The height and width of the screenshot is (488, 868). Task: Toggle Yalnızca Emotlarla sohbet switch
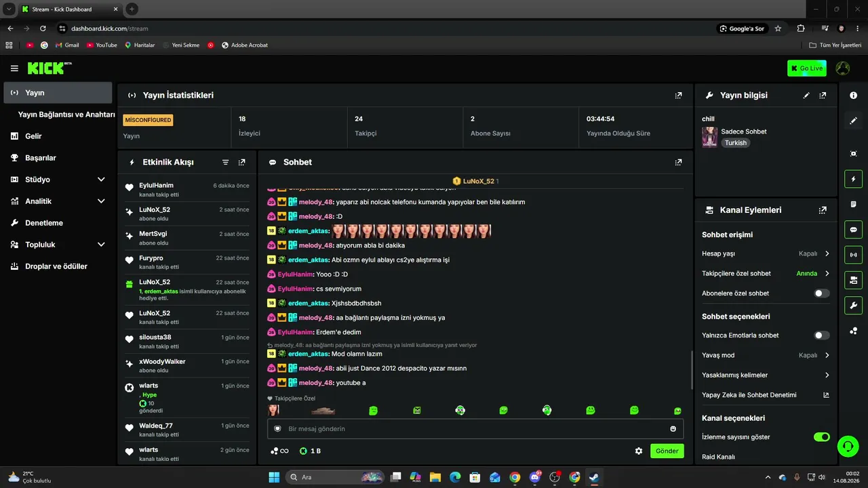[x=821, y=335]
